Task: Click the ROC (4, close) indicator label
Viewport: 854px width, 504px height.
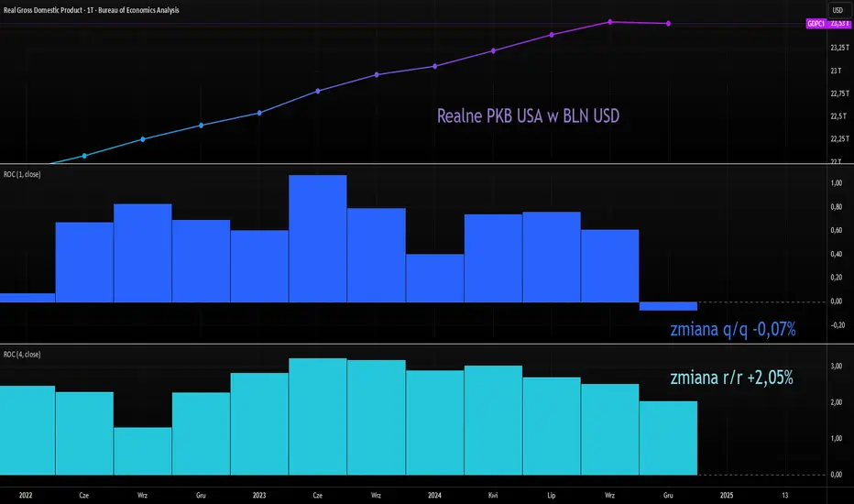Action: coord(22,354)
